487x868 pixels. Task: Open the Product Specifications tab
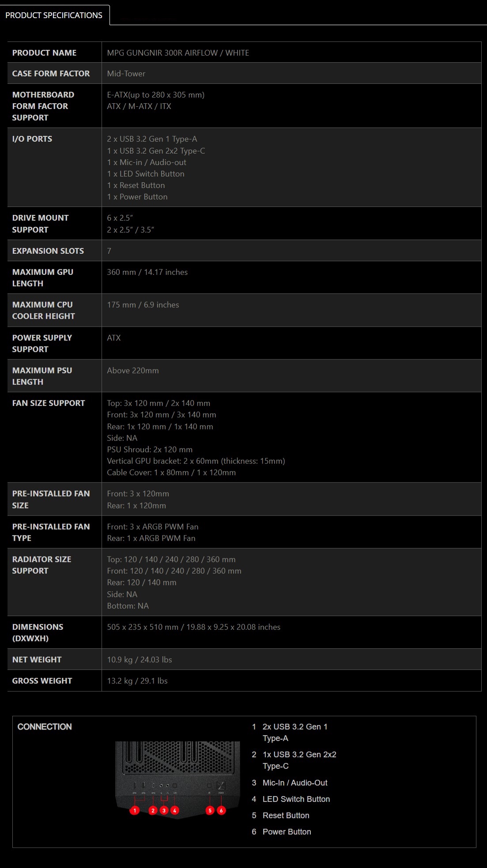point(54,15)
